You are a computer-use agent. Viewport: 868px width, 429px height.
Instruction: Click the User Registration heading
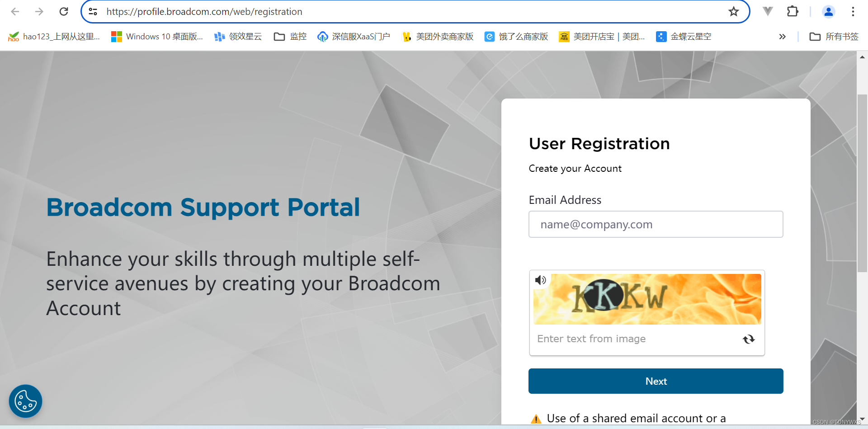point(599,144)
